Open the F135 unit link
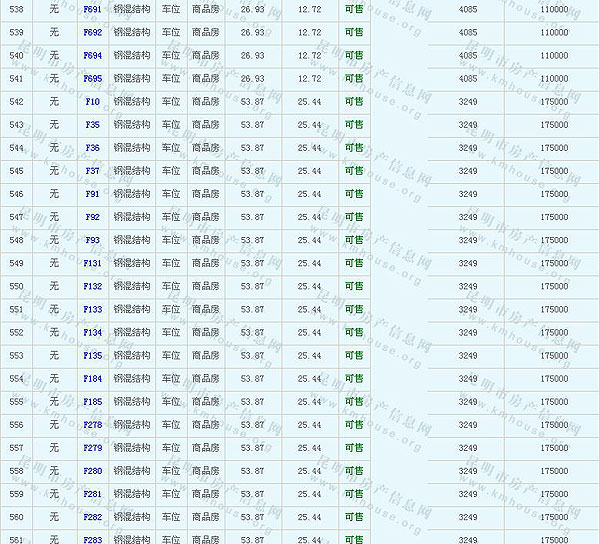 tap(92, 355)
